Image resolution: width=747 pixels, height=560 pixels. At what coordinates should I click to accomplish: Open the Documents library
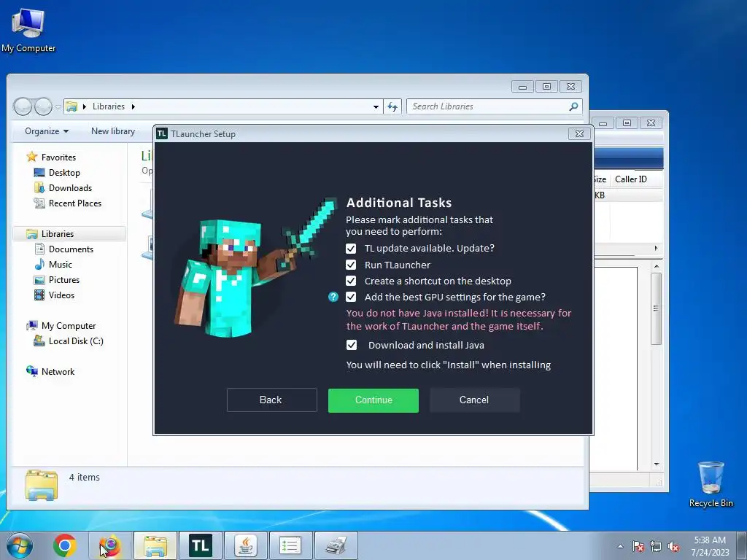pyautogui.click(x=71, y=249)
